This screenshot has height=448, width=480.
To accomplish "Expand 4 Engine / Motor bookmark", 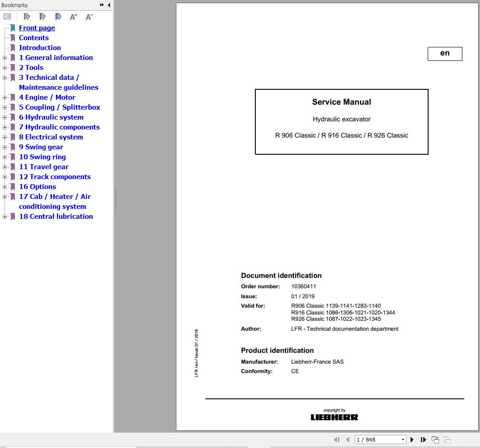I will [x=5, y=98].
